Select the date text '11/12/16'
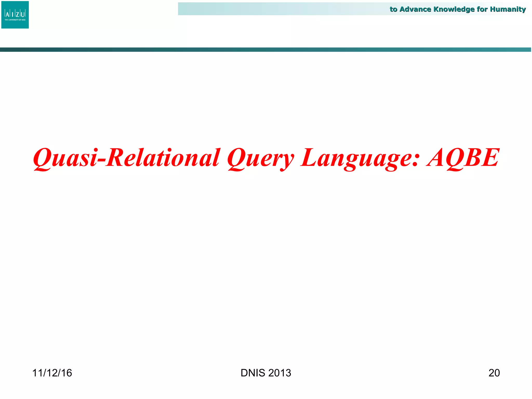Viewport: 532px width, 399px height. [52, 373]
